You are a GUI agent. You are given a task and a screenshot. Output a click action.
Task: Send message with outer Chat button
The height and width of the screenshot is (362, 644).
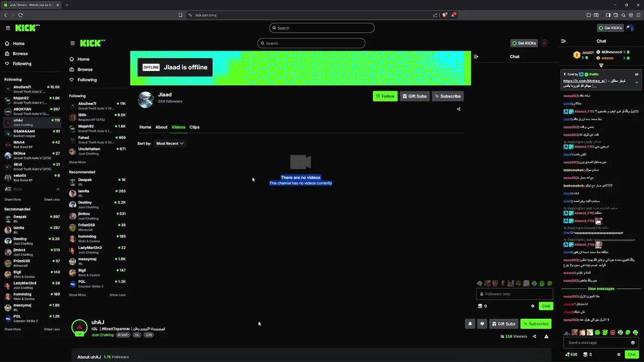tap(632, 354)
